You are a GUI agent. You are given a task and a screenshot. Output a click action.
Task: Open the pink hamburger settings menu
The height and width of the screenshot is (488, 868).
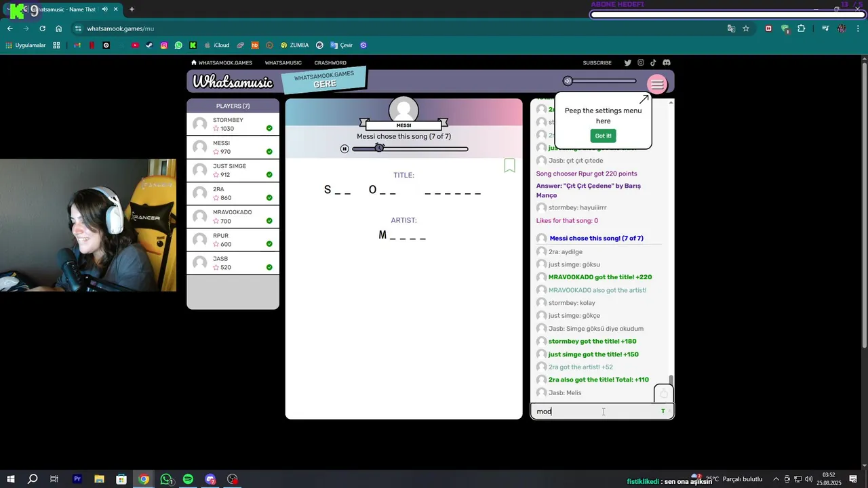point(656,84)
